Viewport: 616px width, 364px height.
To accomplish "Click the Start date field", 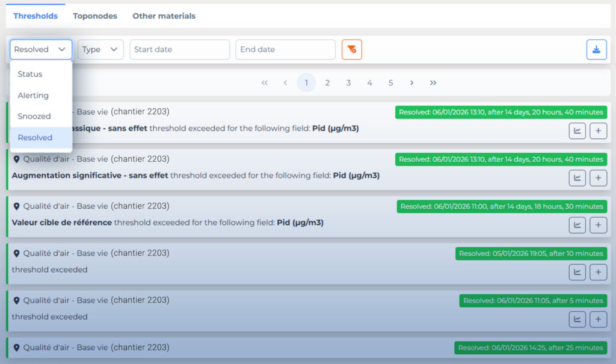I will click(x=179, y=49).
